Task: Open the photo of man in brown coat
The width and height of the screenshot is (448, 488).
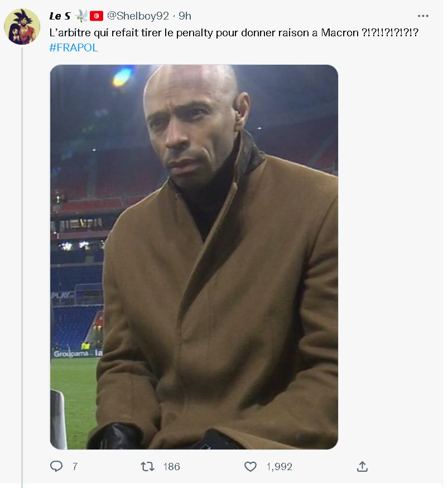Action: click(x=194, y=257)
